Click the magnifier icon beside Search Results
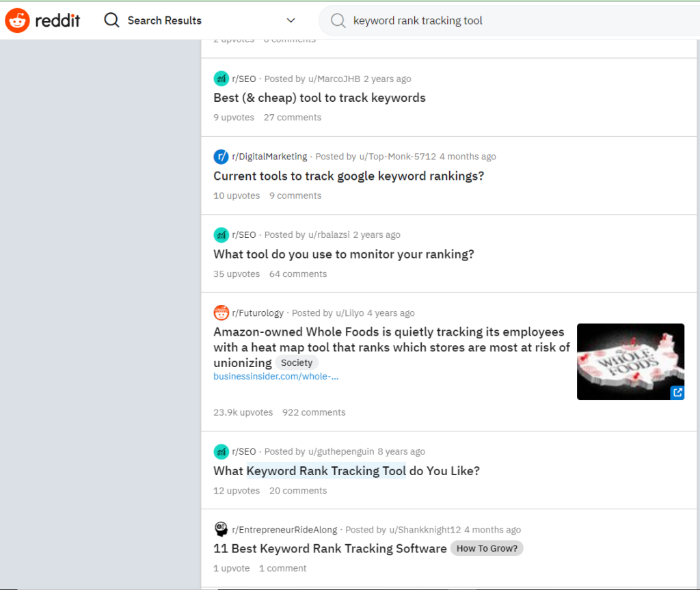Screen dimensions: 700x590 [x=111, y=20]
